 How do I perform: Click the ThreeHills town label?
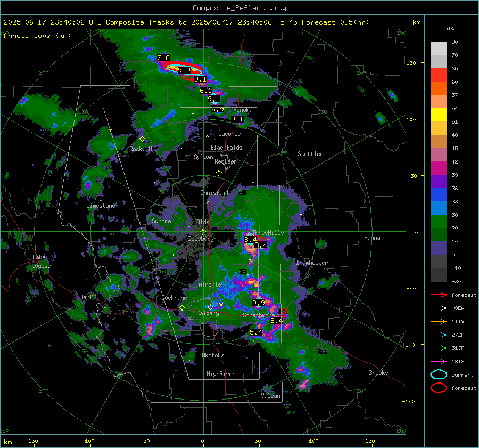click(268, 233)
